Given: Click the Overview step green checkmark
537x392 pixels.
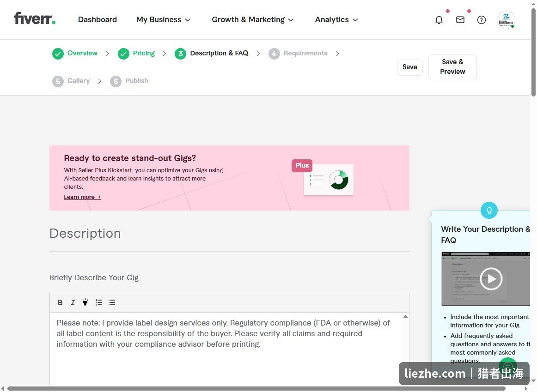Looking at the screenshot, I should coord(58,54).
